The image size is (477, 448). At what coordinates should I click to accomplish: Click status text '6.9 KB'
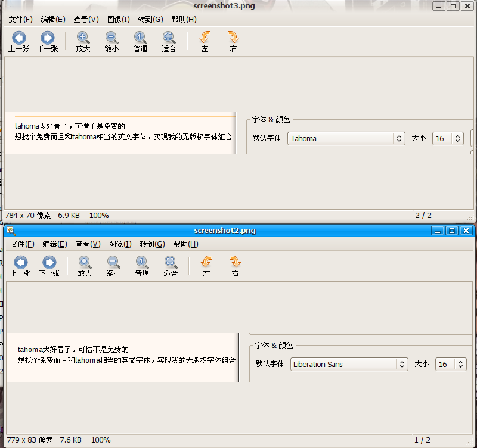tap(69, 216)
